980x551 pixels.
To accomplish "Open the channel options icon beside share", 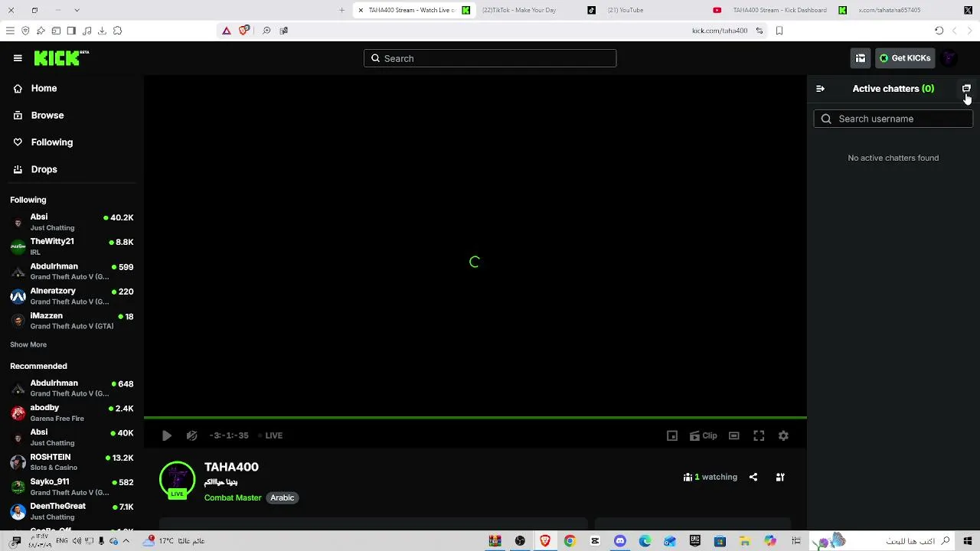I will pos(780,477).
